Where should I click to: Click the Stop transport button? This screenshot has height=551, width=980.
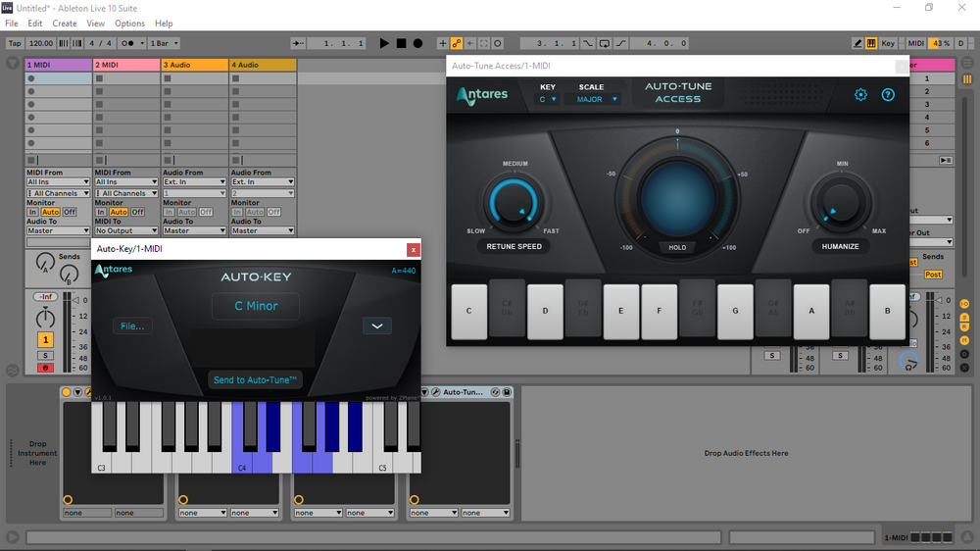401,43
